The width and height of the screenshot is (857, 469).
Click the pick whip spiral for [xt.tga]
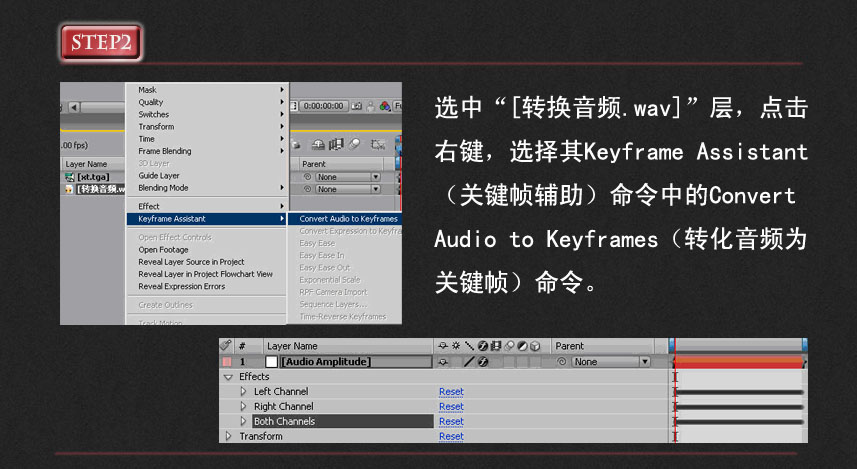(307, 177)
